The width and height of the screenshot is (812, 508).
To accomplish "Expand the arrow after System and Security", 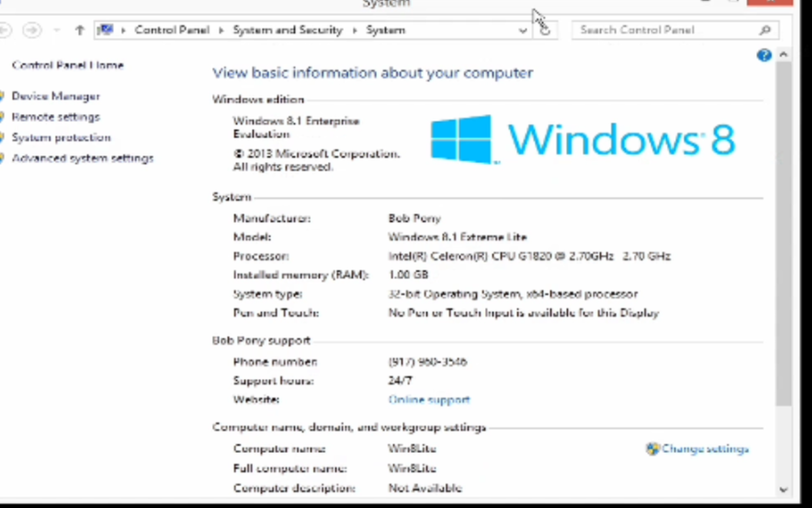I will [355, 31].
